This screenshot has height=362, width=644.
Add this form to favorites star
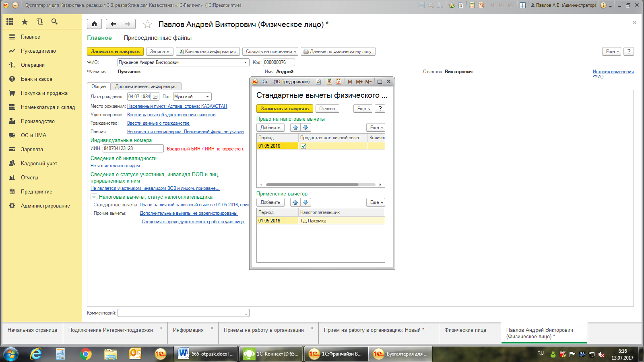(x=147, y=25)
